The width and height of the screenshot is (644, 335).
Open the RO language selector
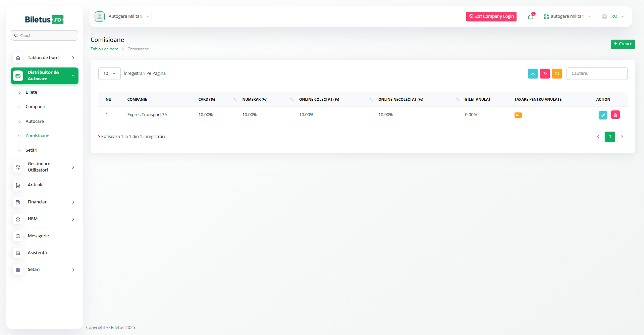tap(613, 16)
